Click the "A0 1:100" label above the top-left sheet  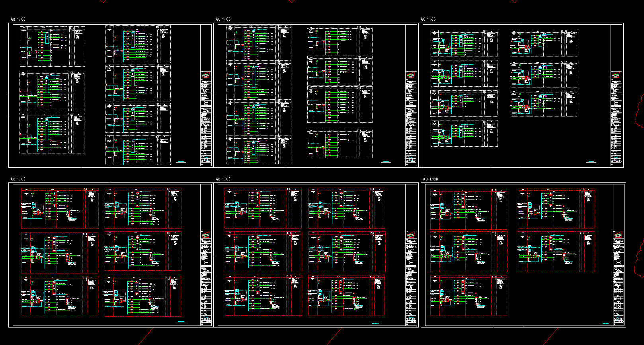18,19
